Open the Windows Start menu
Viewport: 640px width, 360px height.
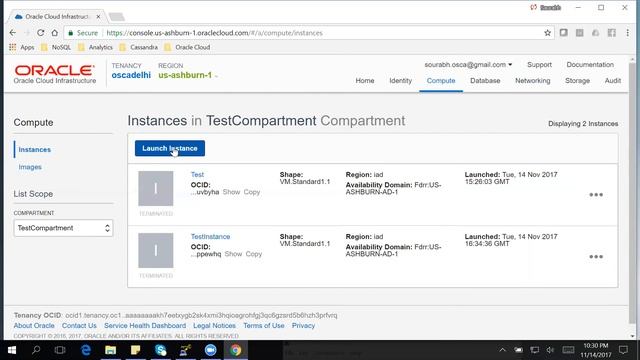tap(12, 350)
